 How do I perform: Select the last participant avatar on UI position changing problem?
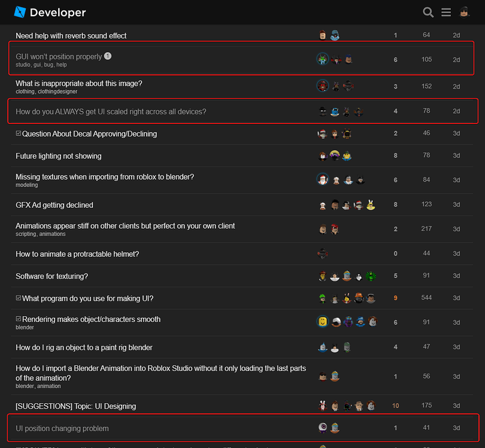click(335, 428)
